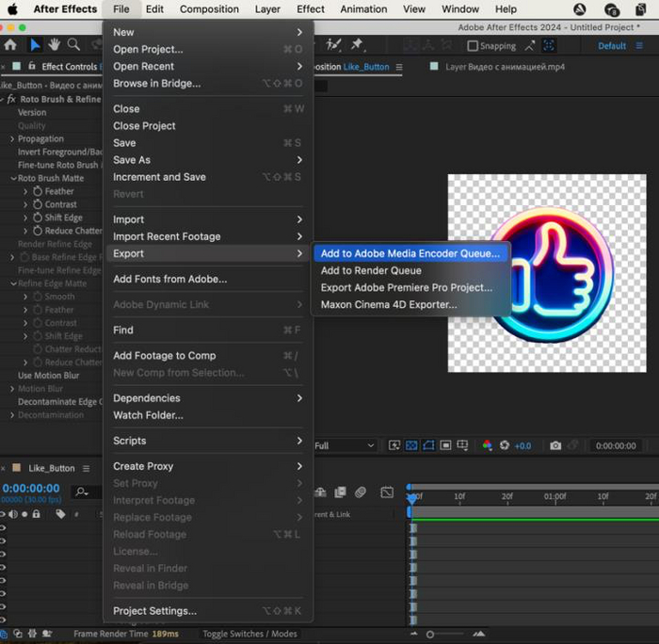Open the Save As submenu arrow
The height and width of the screenshot is (644, 659).
coord(299,160)
